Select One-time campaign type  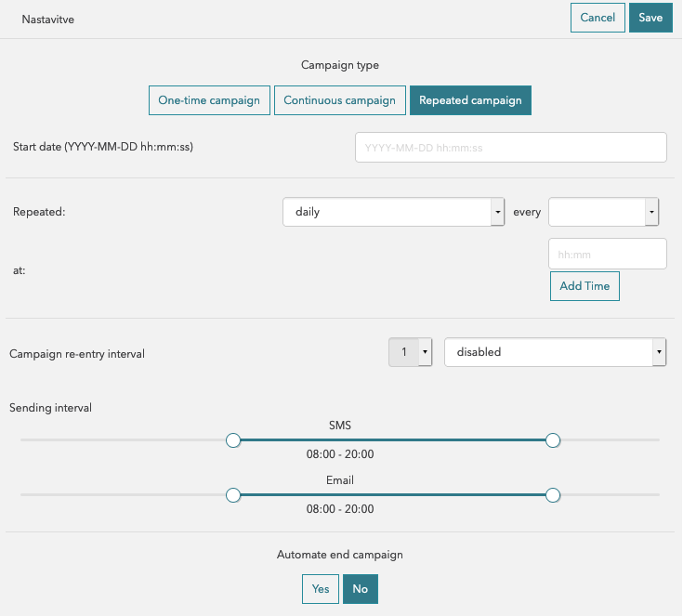click(209, 100)
